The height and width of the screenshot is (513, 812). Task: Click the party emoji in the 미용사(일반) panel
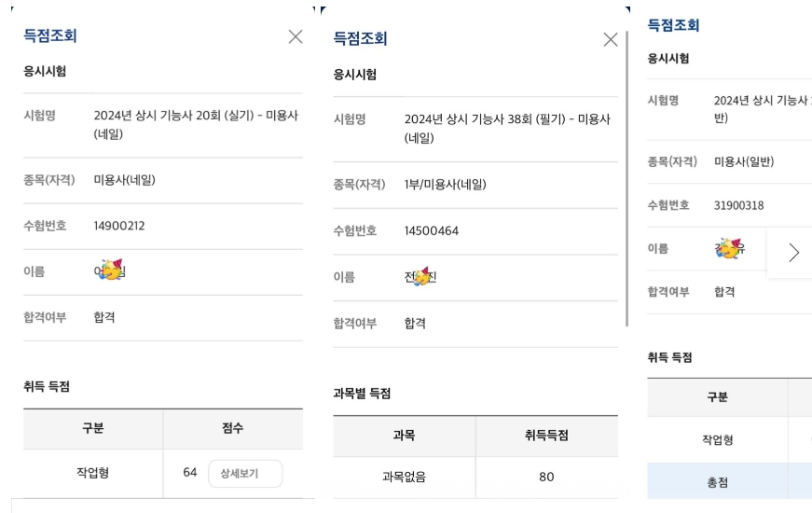729,249
